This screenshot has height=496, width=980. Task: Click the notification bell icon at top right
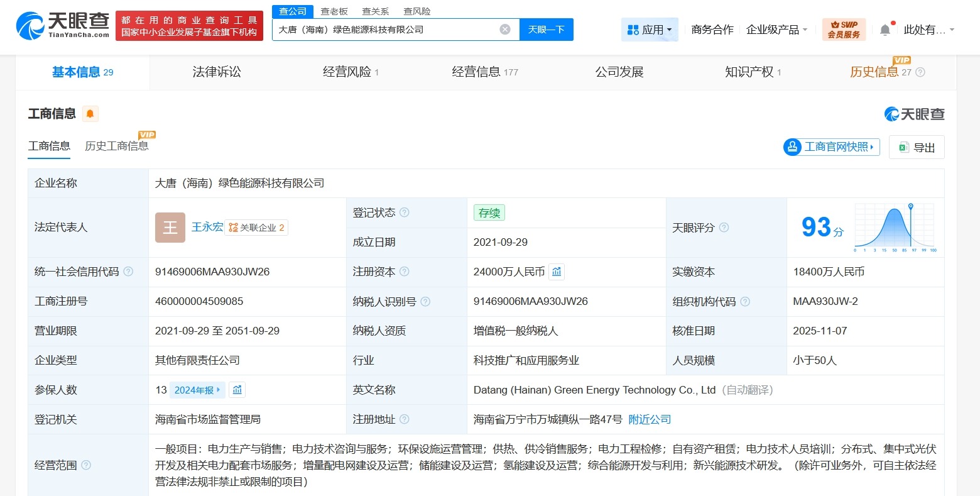(886, 29)
